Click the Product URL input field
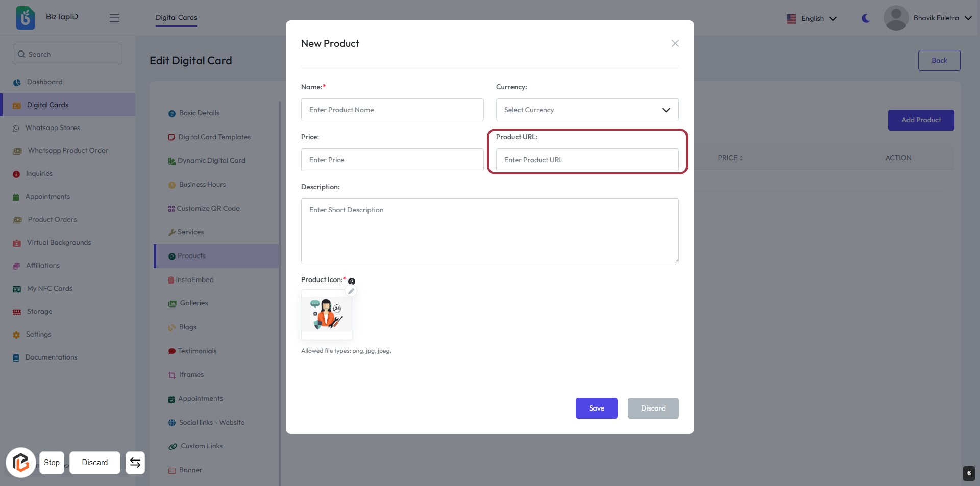 point(587,160)
